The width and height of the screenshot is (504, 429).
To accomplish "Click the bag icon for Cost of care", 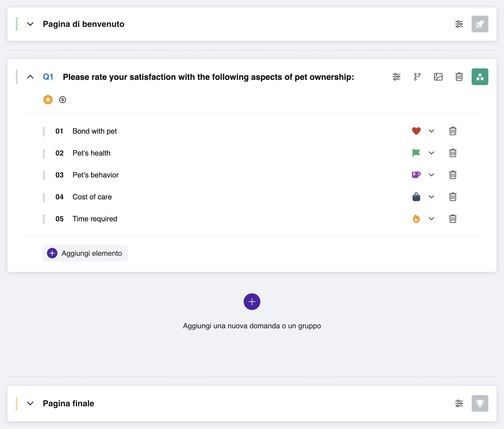I will [x=416, y=197].
